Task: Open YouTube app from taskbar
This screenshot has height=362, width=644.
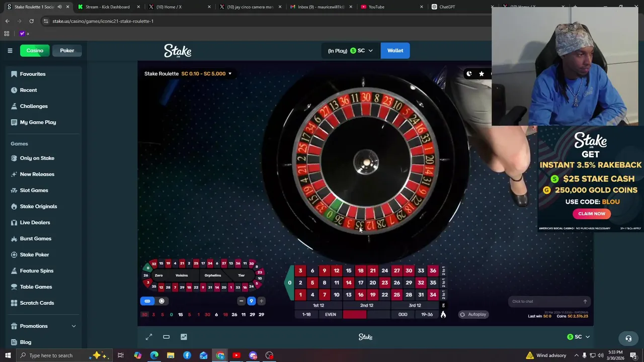Action: pos(236,355)
